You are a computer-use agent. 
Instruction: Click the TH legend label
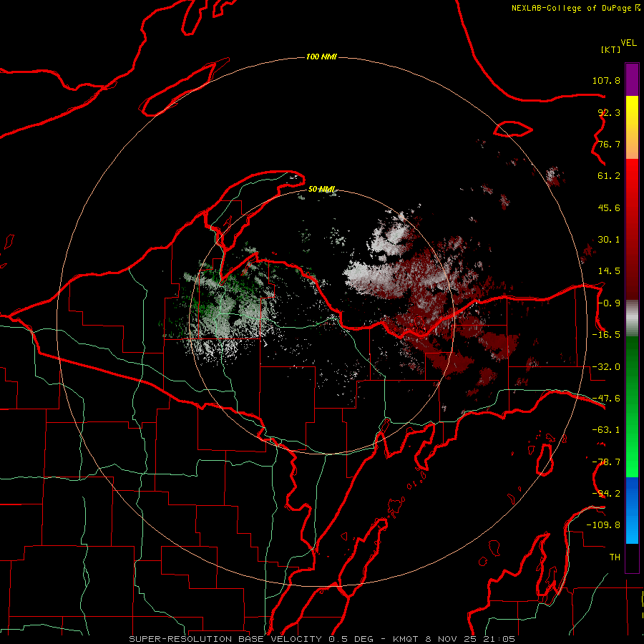pos(615,557)
